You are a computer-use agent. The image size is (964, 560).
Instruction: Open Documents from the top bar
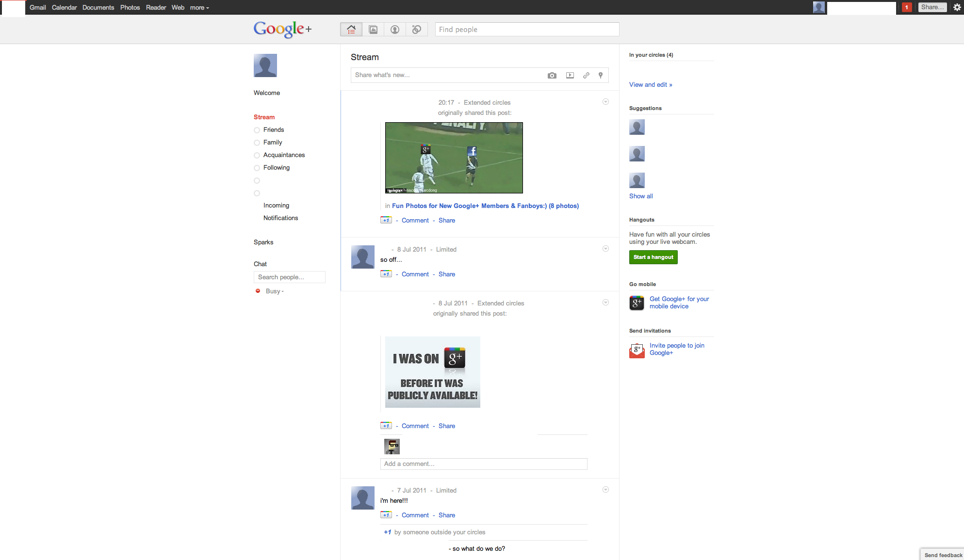pos(98,7)
